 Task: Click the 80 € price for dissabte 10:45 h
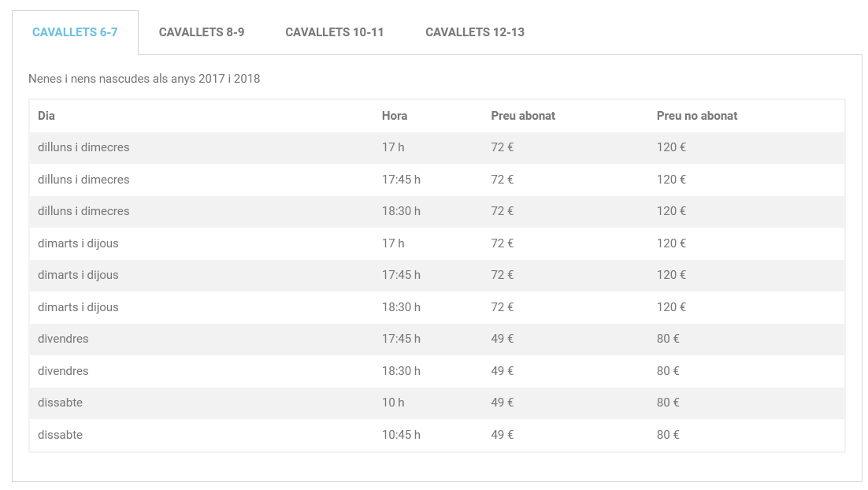(x=668, y=435)
